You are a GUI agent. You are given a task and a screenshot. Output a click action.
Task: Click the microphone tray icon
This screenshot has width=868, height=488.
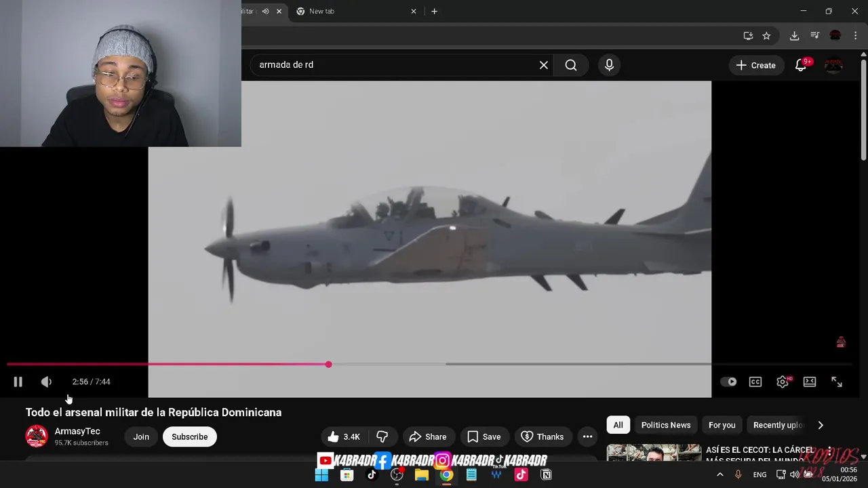pos(738,474)
